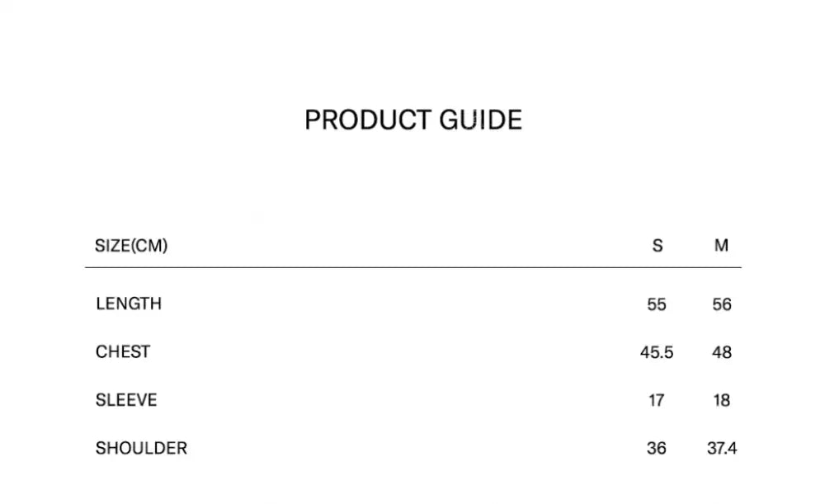Click the SLEEVE row label
The image size is (825, 504).
pos(126,400)
